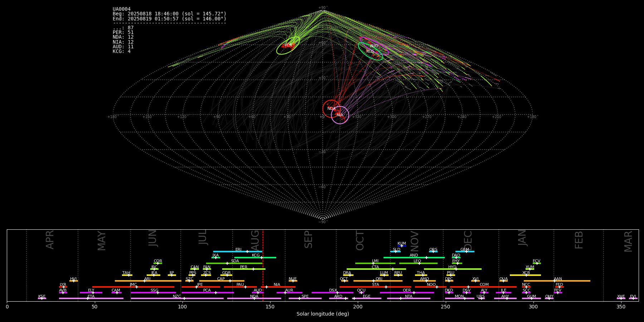This screenshot has height=322, width=644.
Task: Select the PER shower bar in timeline
Action: pyautogui.click(x=244, y=269)
